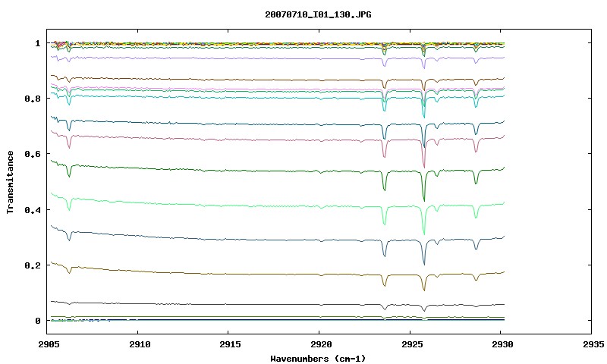Click the y-axis tick label 0.8
This screenshot has width=607, height=364.
(33, 99)
